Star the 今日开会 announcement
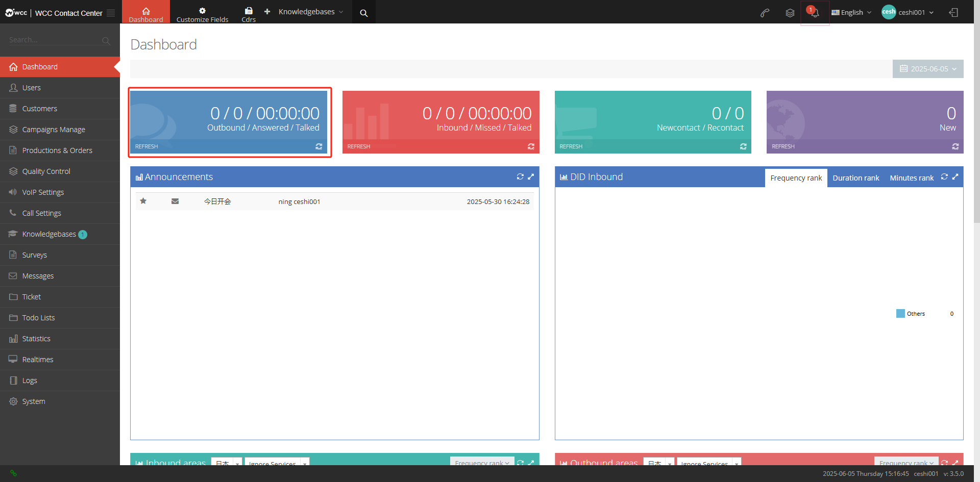Screen dimensions: 980x482 click(x=143, y=201)
